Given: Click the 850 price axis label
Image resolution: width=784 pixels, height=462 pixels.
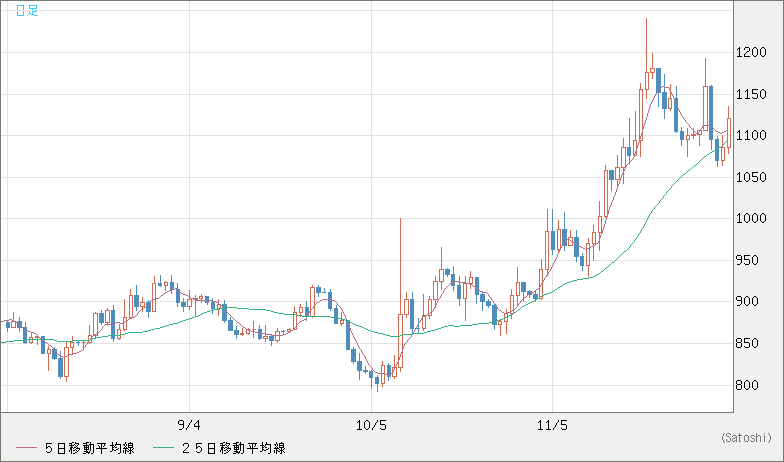Looking at the screenshot, I should tap(748, 344).
